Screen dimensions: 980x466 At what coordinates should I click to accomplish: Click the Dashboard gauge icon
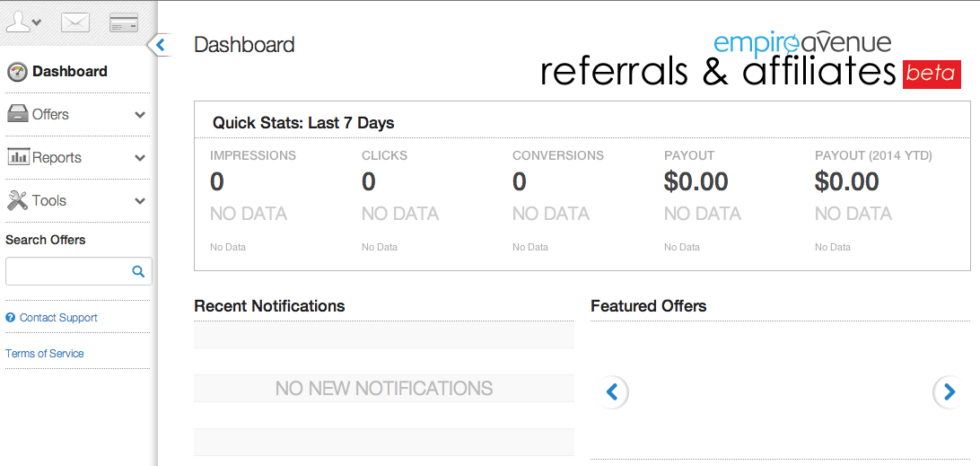[17, 72]
